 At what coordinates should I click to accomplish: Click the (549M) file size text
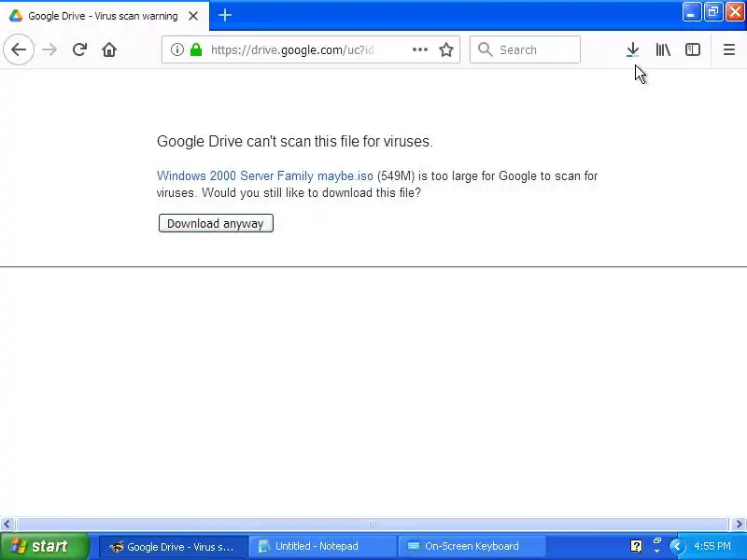[396, 175]
